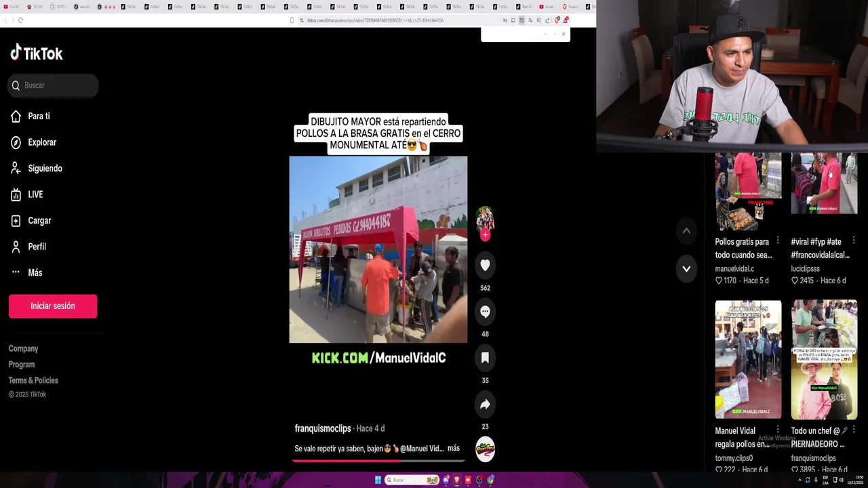The height and width of the screenshot is (488, 868).
Task: Save video with the bookmark icon
Action: coord(485,358)
